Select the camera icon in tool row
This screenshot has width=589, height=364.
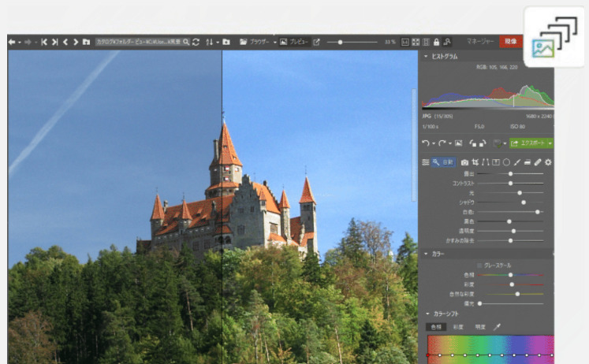(x=464, y=162)
